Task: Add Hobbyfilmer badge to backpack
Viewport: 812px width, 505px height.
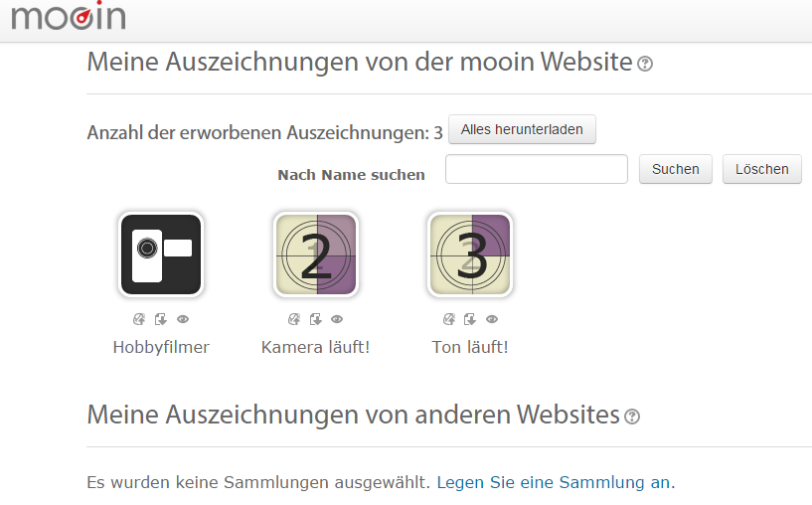Action: (139, 319)
